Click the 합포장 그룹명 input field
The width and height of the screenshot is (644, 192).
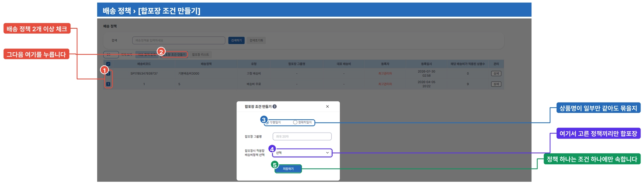pos(302,136)
